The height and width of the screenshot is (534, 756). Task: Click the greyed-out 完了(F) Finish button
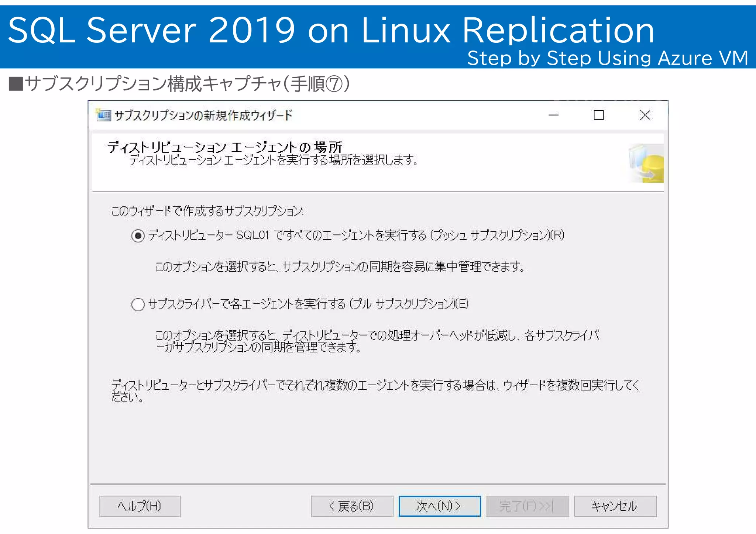point(527,506)
